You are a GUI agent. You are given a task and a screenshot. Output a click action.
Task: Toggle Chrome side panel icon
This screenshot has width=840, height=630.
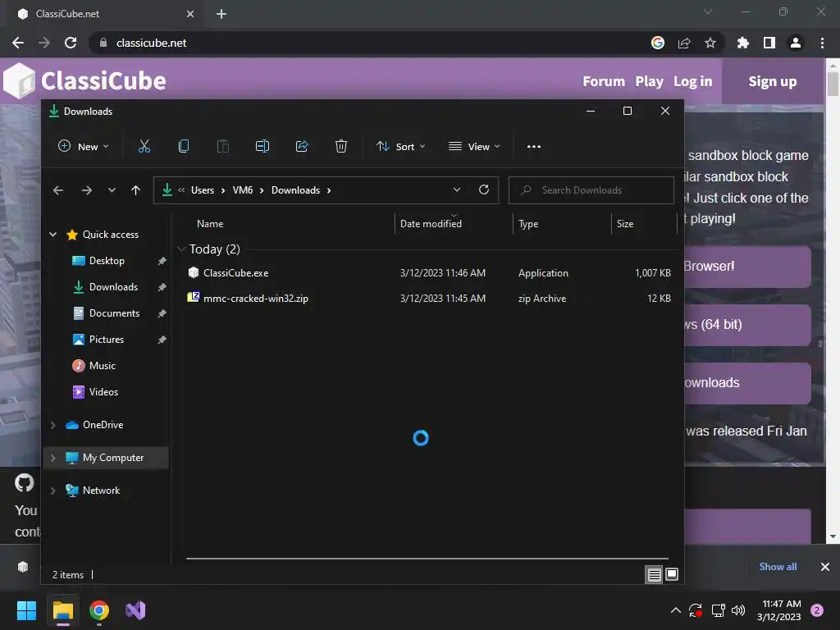(769, 43)
